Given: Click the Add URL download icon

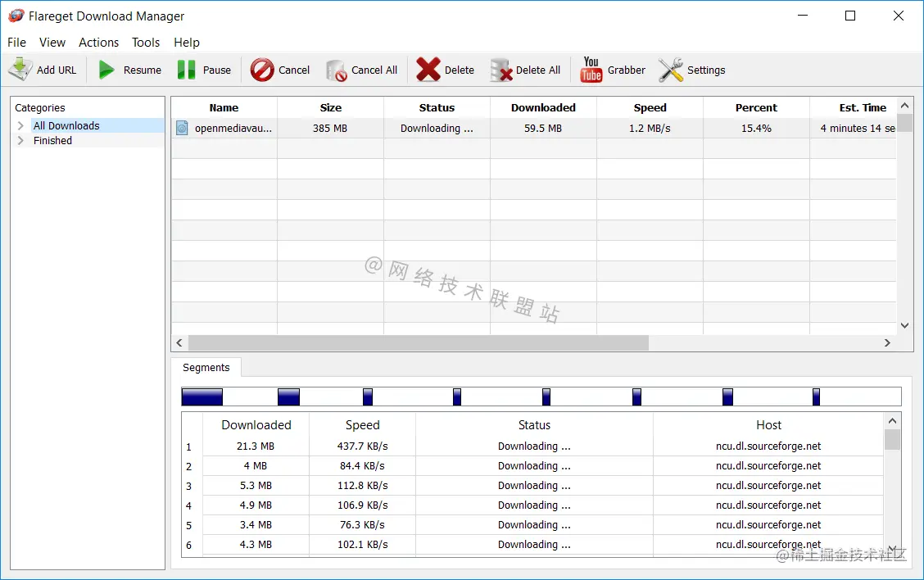Looking at the screenshot, I should (20, 70).
